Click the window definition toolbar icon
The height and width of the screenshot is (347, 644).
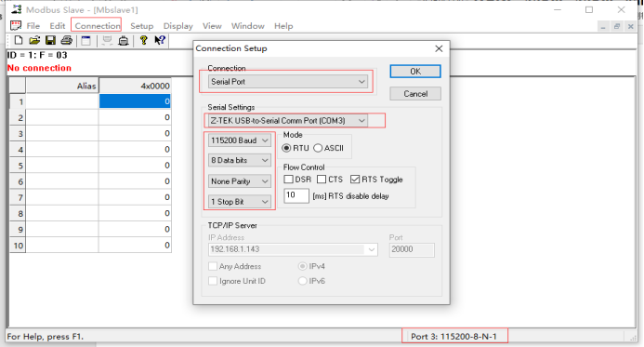pyautogui.click(x=85, y=40)
